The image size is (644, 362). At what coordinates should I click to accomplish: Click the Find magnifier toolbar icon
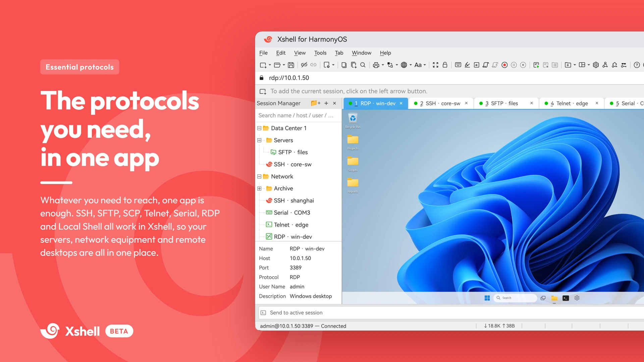(363, 65)
